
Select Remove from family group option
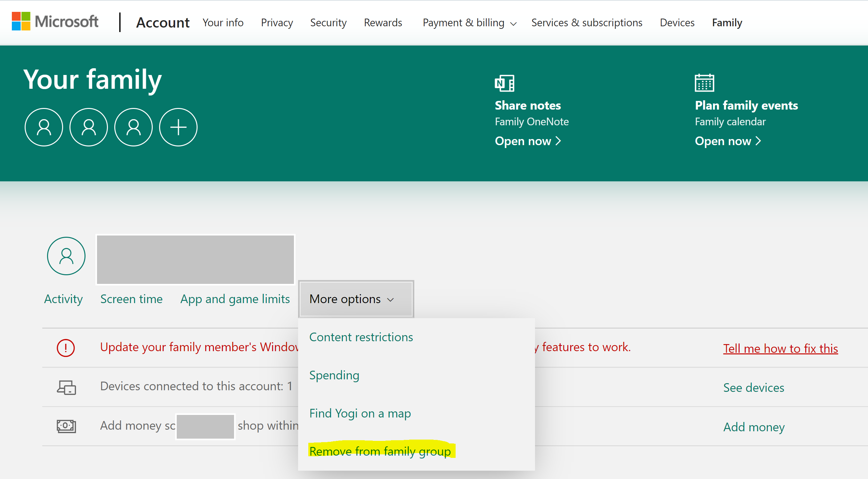(369, 451)
